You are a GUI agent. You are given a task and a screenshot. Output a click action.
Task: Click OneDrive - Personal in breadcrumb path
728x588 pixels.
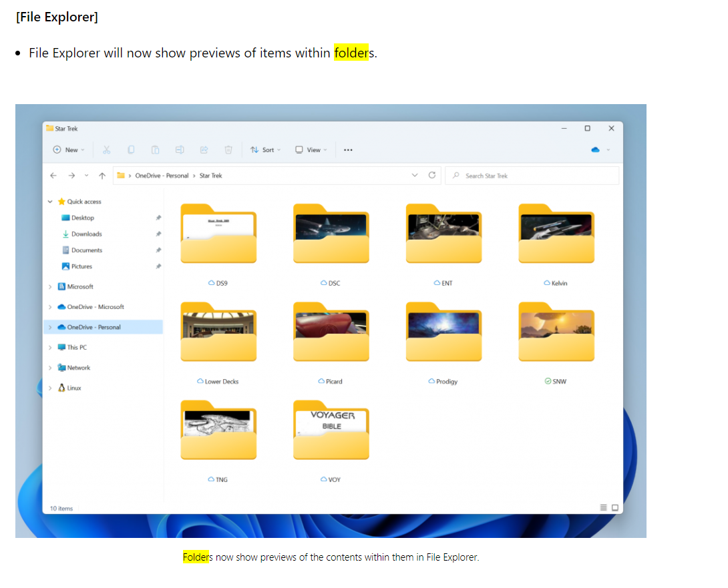pyautogui.click(x=162, y=176)
